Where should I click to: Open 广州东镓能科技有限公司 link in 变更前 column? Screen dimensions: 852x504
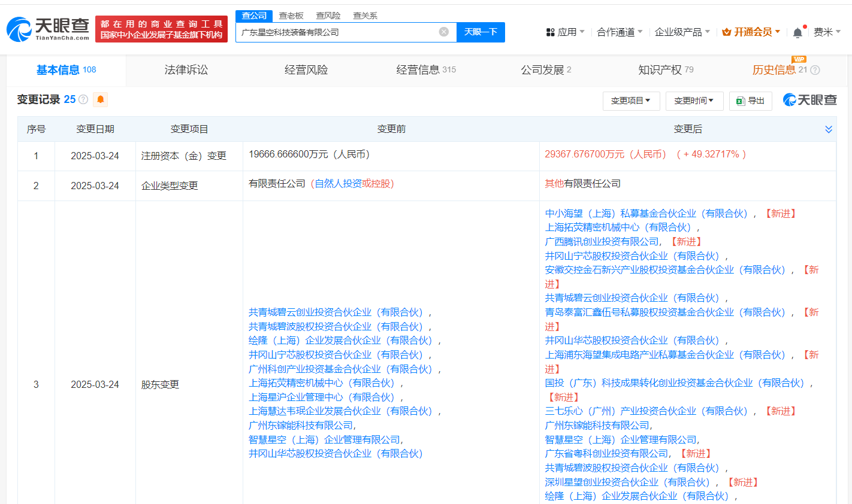(x=301, y=426)
